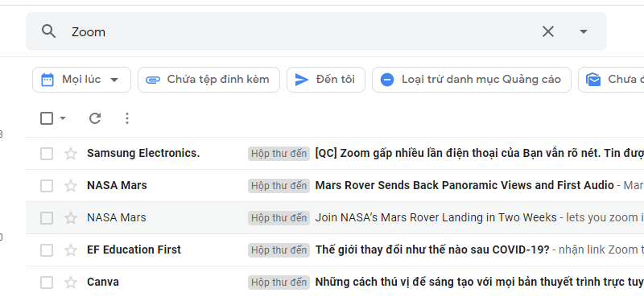This screenshot has height=297, width=644.
Task: Select the Samsung Electronics email checkbox
Action: [x=47, y=154]
